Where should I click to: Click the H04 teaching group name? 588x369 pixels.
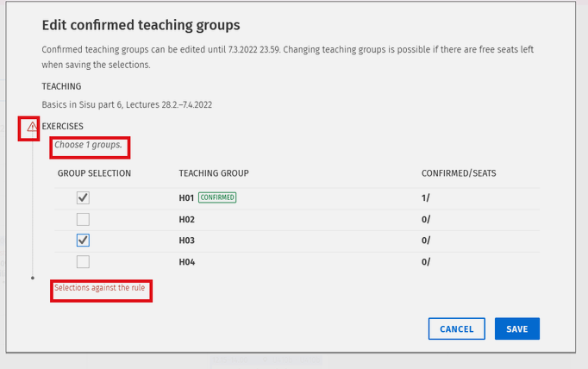pos(187,261)
